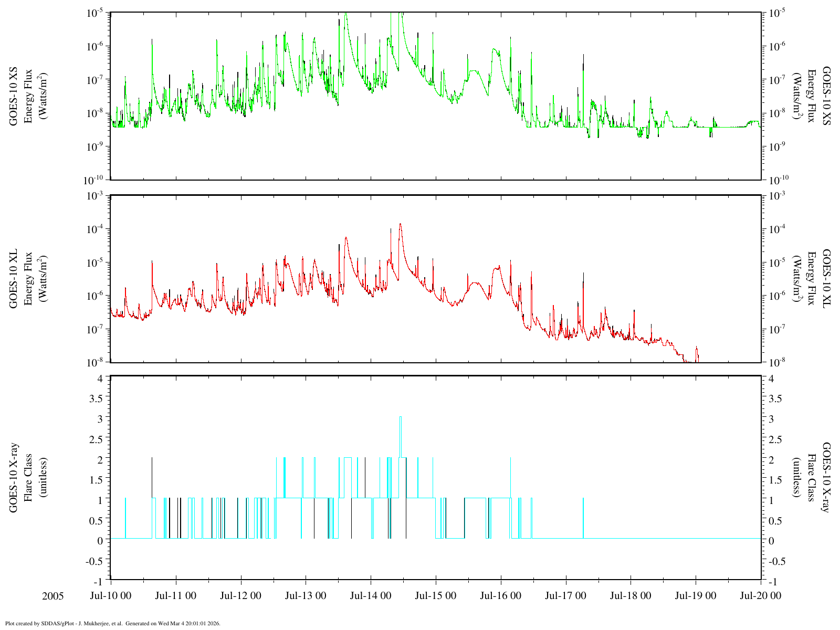This screenshot has height=630, width=840.
Task: Select the Jul-17 00 time label
Action: click(x=565, y=596)
